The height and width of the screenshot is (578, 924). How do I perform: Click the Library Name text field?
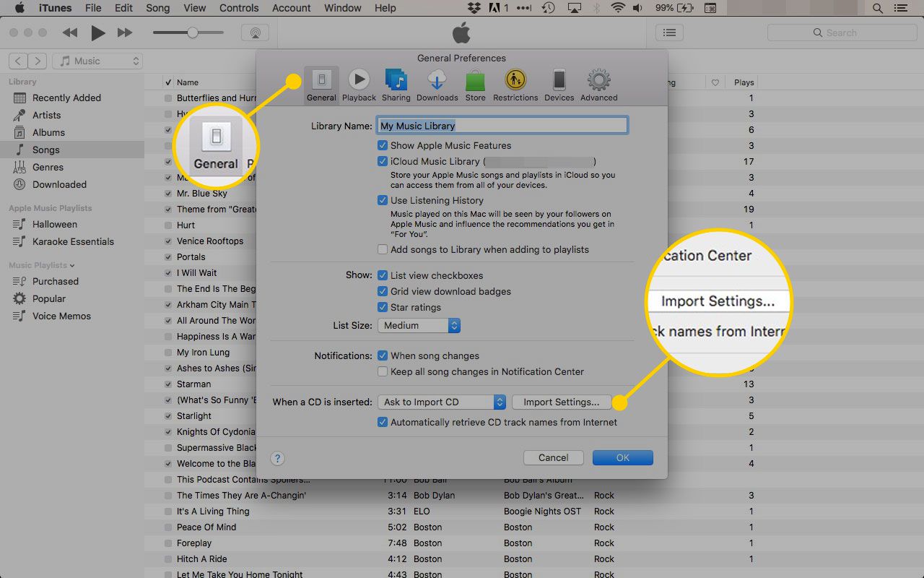502,126
